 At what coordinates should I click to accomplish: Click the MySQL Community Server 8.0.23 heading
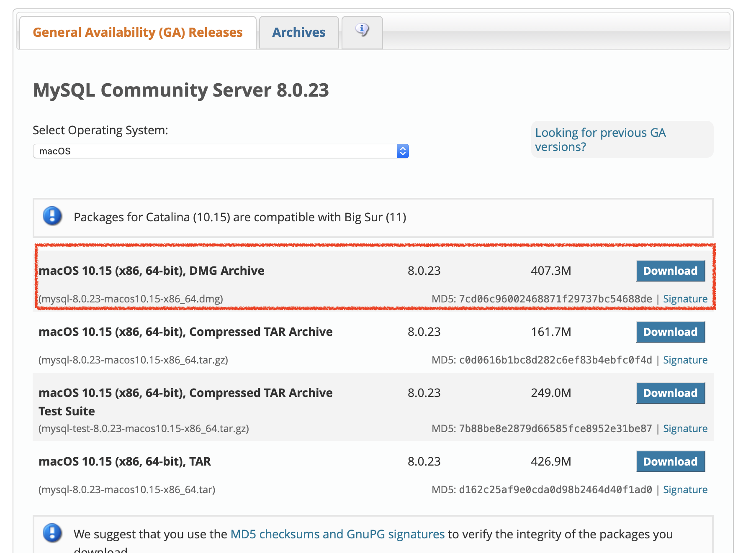pyautogui.click(x=181, y=90)
